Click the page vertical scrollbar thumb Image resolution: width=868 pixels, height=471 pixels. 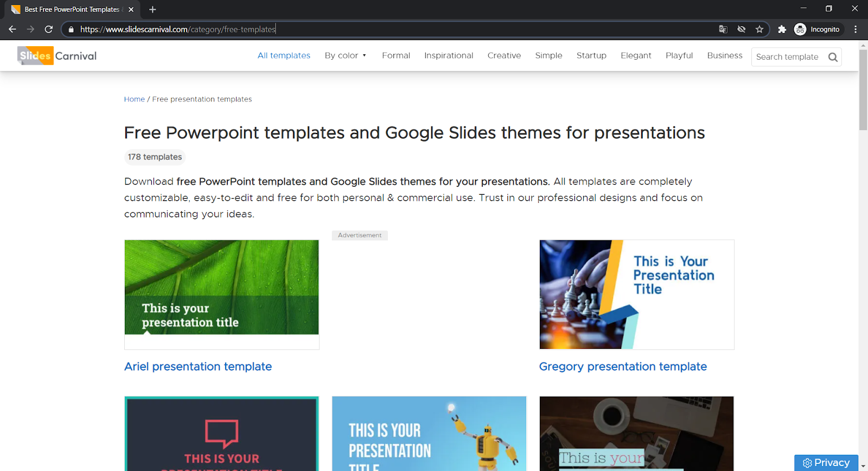863,90
